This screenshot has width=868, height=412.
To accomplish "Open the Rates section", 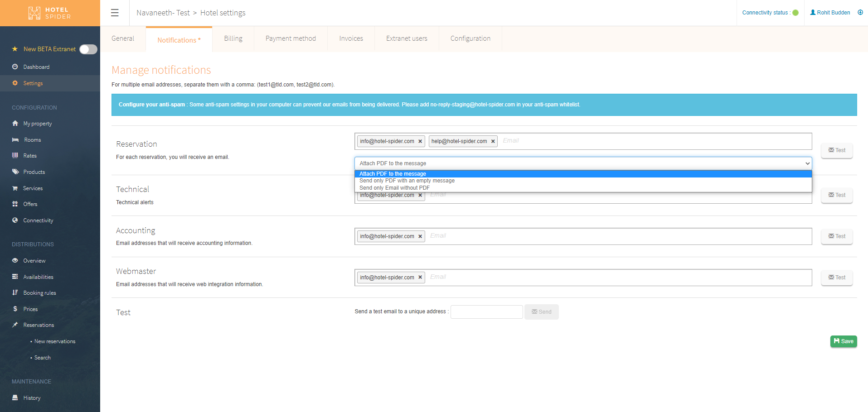I will tap(30, 155).
